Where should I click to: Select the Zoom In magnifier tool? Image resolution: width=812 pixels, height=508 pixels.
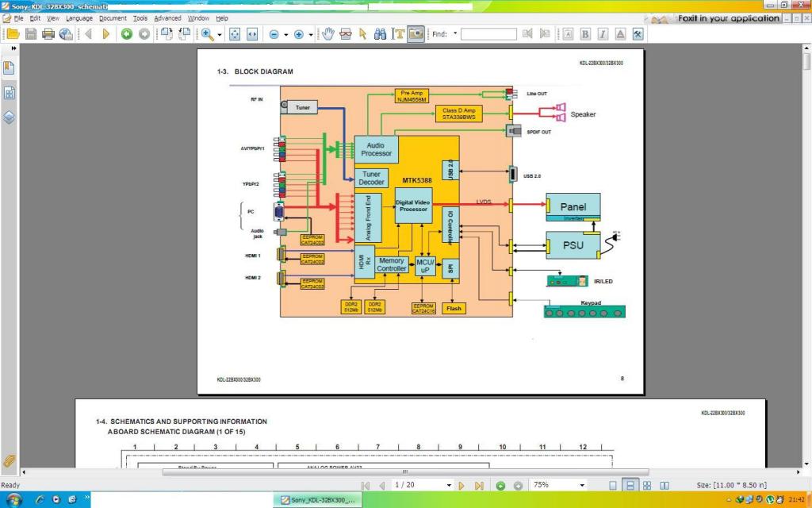pyautogui.click(x=207, y=34)
